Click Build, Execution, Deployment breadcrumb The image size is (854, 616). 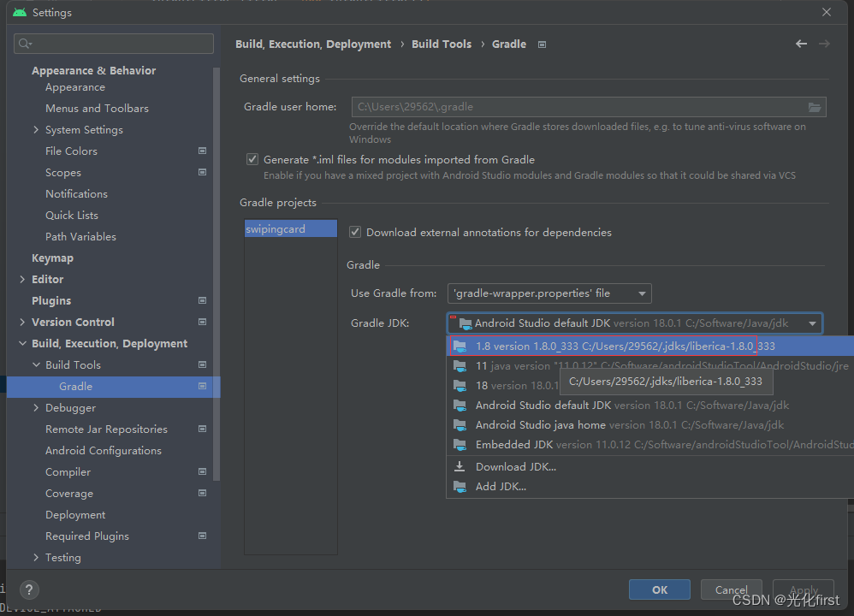tap(313, 44)
